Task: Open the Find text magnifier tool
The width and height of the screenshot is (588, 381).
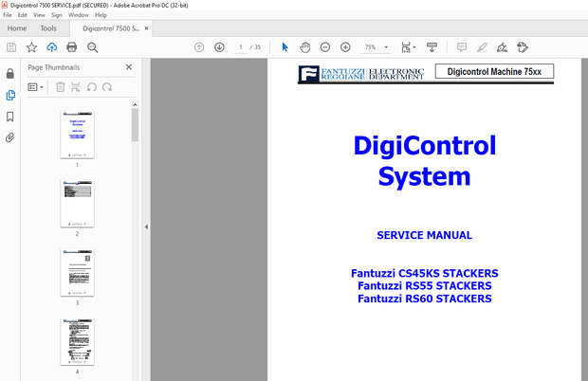Action: [91, 47]
